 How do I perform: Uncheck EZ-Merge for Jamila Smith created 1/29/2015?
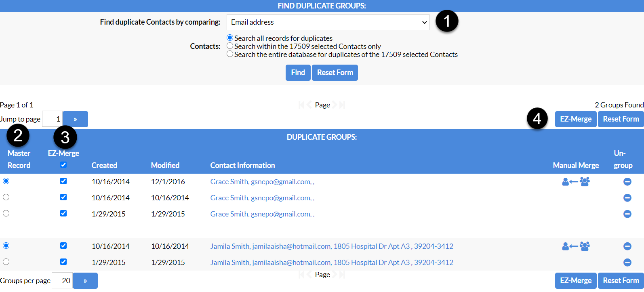[63, 262]
